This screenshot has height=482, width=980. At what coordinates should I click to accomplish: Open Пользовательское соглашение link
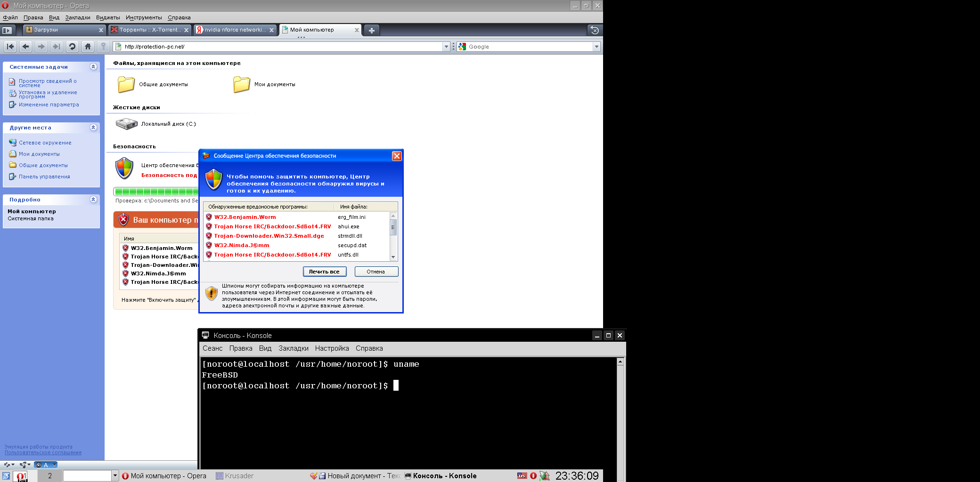(43, 453)
